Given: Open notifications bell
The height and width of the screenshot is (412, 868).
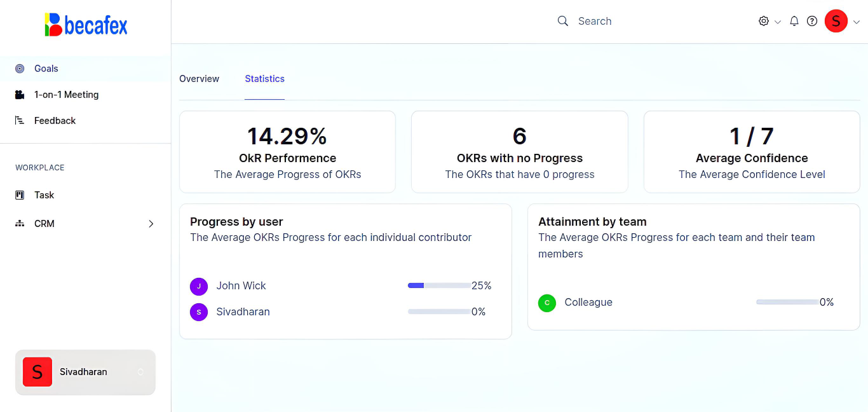Looking at the screenshot, I should click(794, 21).
